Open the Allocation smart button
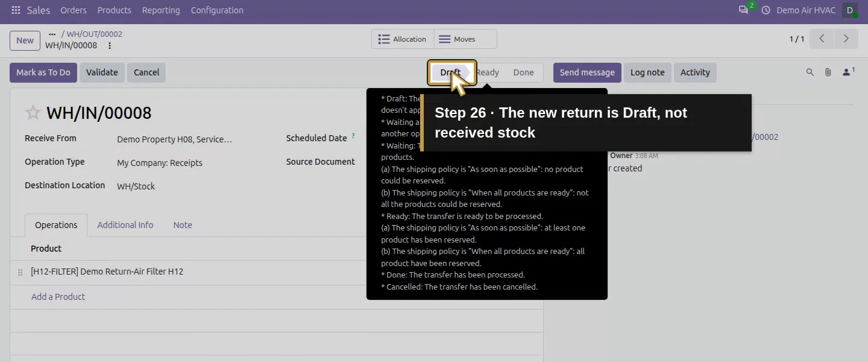Image resolution: width=868 pixels, height=362 pixels. coord(402,39)
